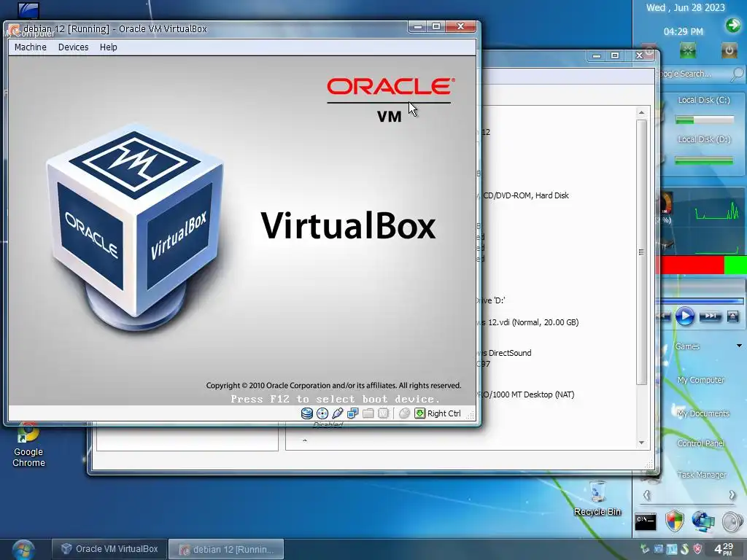Click the VM window's resize grip corner

coord(471,416)
